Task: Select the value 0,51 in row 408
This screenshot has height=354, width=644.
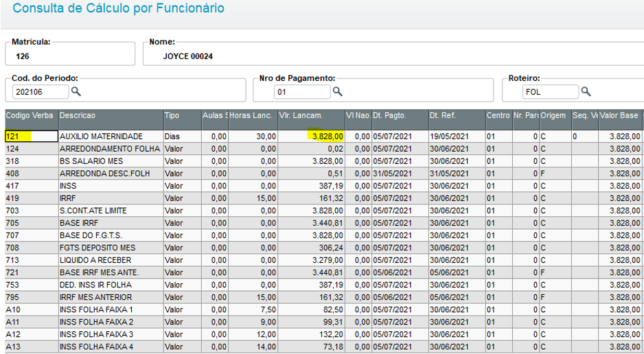Action: 336,174
